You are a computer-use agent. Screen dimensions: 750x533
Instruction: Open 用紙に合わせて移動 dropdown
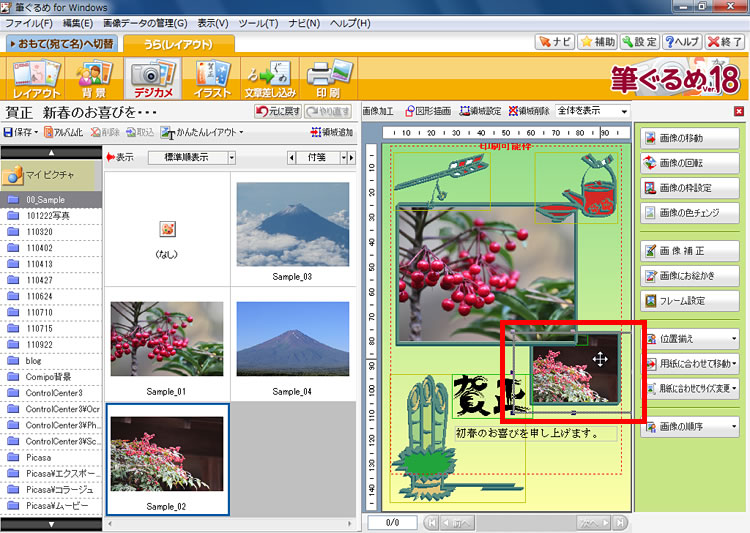click(692, 364)
